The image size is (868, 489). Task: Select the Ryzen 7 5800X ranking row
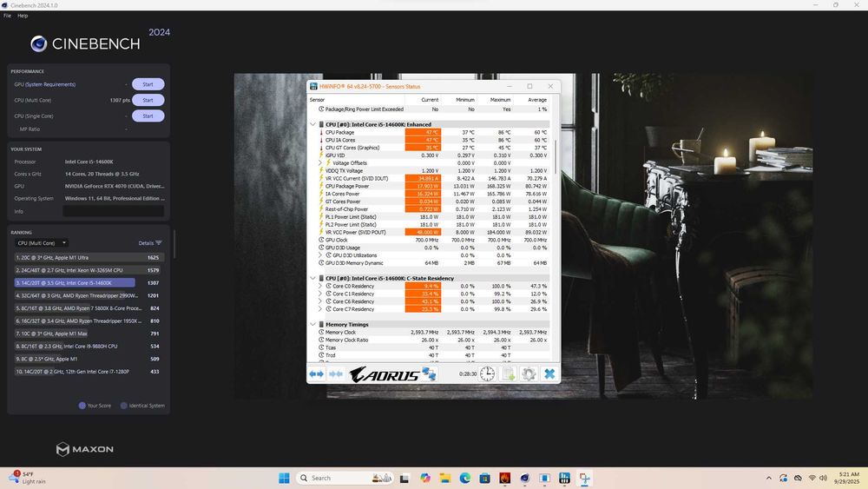[88, 308]
